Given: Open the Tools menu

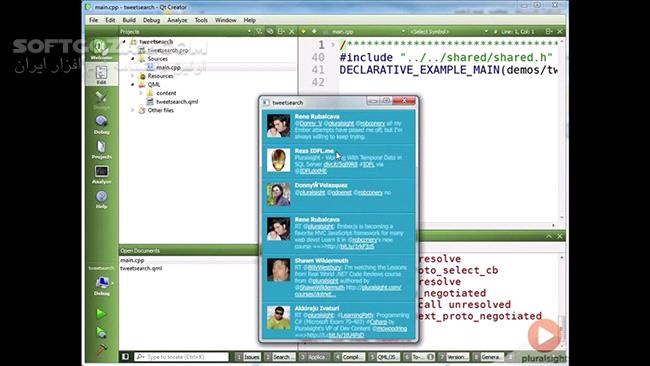Looking at the screenshot, I should pos(201,20).
